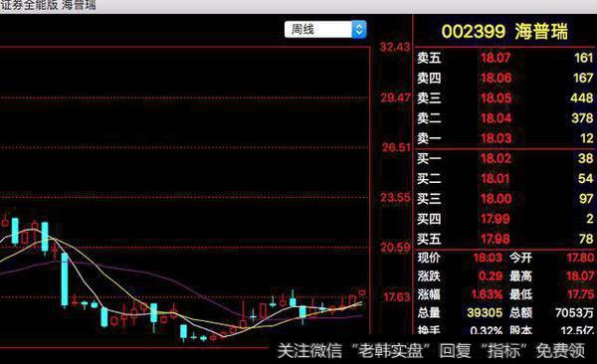This screenshot has width=597, height=364.
Task: Click the tallest cyan falling candlestick
Action: pyautogui.click(x=65, y=279)
